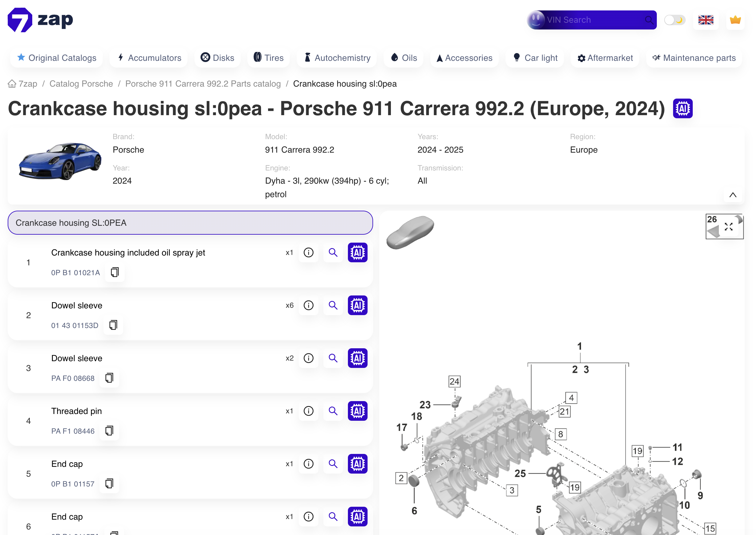Image resolution: width=756 pixels, height=535 pixels.
Task: Open the Tires menu section
Action: pos(268,58)
